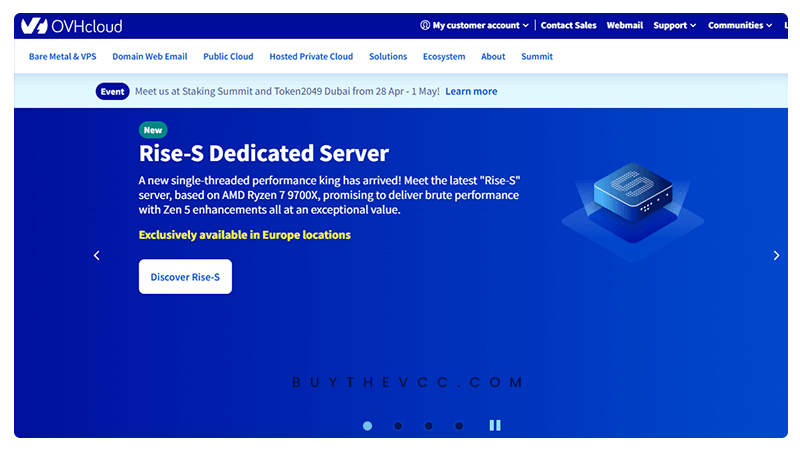
Task: Click Discover Rise-S button
Action: click(x=185, y=277)
